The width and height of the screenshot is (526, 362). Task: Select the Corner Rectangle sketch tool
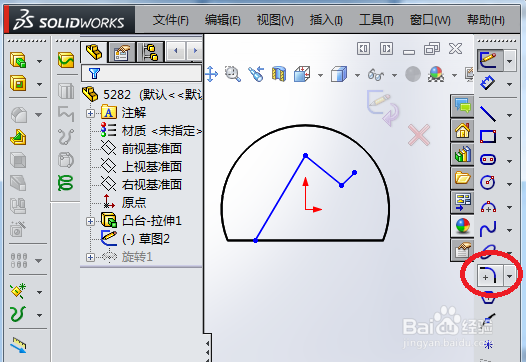[x=488, y=137]
